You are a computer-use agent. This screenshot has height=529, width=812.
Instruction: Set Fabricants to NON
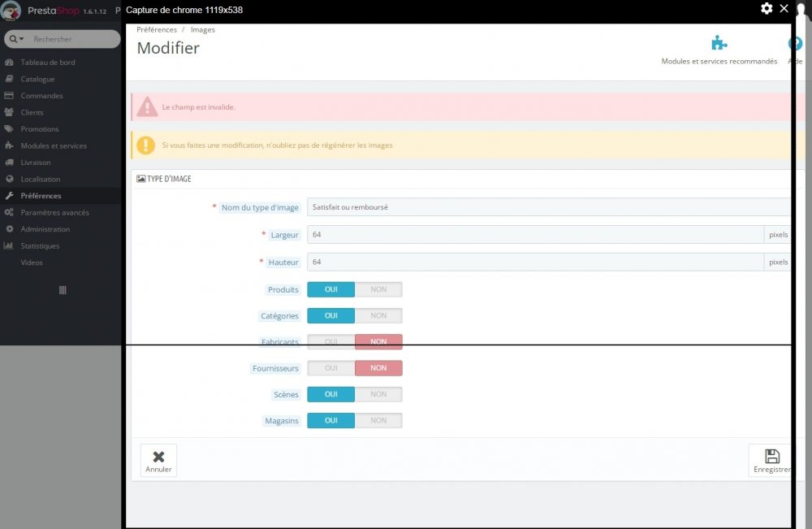pyautogui.click(x=378, y=341)
